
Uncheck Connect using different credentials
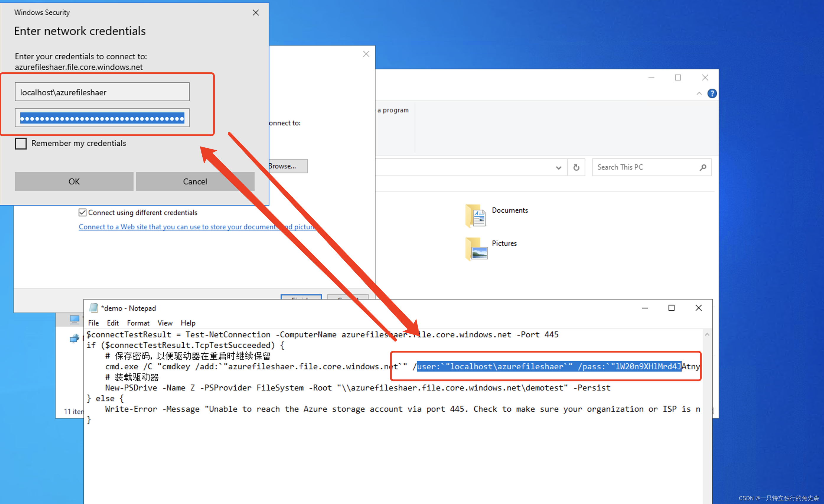click(82, 212)
